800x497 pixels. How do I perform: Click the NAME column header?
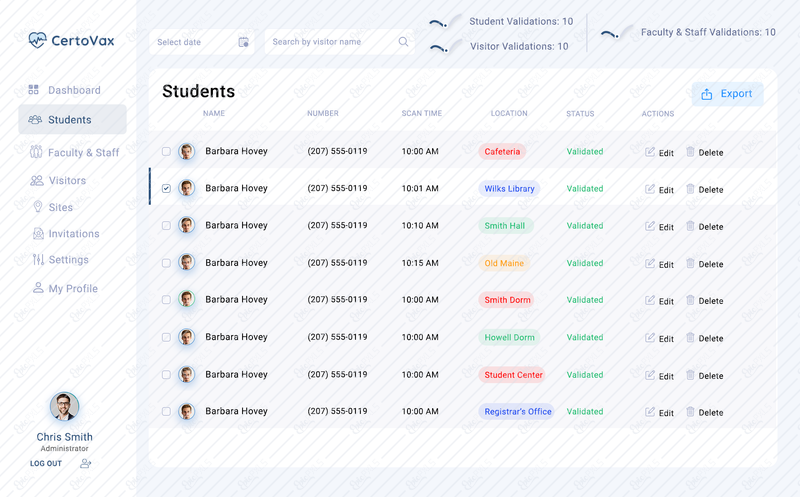tap(214, 113)
